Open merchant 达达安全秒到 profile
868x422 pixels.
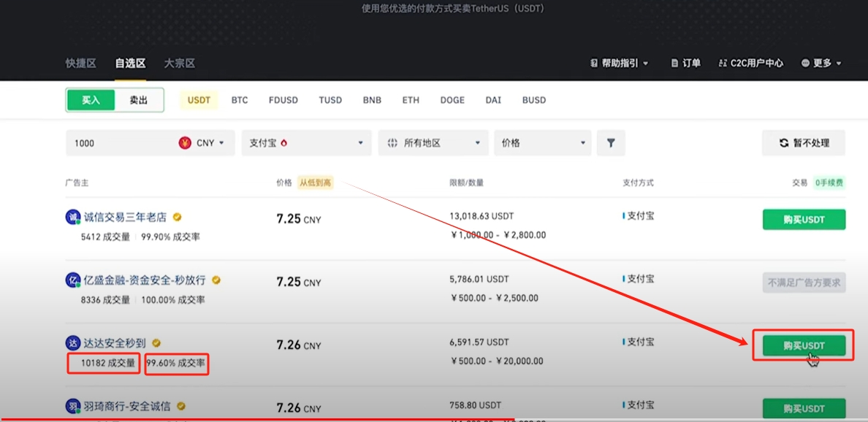pyautogui.click(x=115, y=343)
